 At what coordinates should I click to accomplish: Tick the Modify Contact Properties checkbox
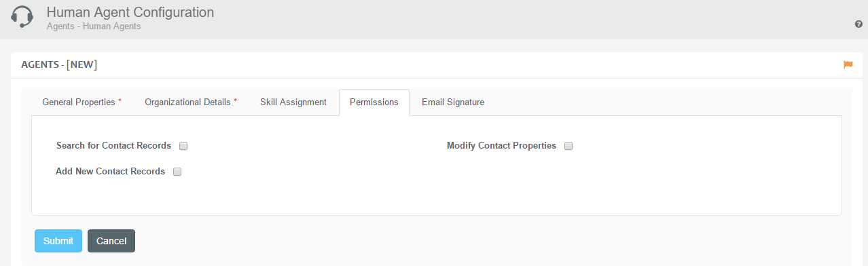568,146
